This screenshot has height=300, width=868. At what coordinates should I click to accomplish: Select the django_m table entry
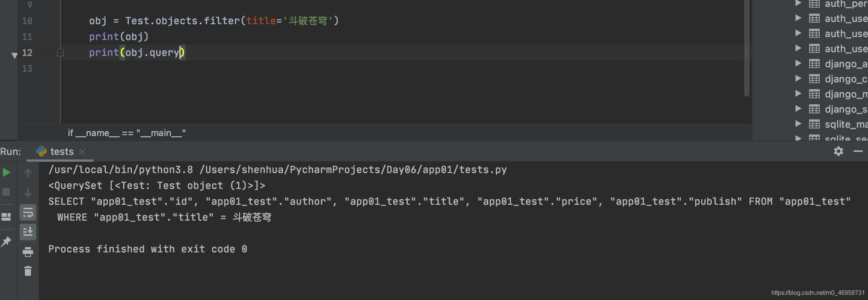pos(846,94)
